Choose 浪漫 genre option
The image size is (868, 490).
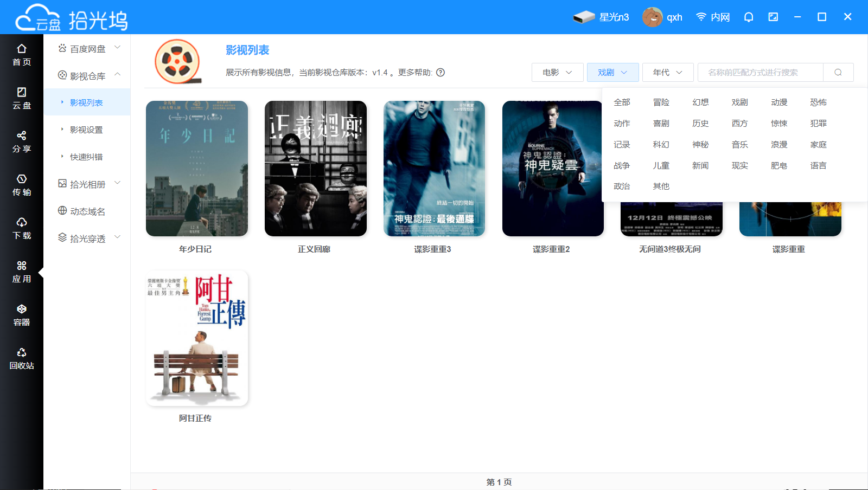coord(779,144)
